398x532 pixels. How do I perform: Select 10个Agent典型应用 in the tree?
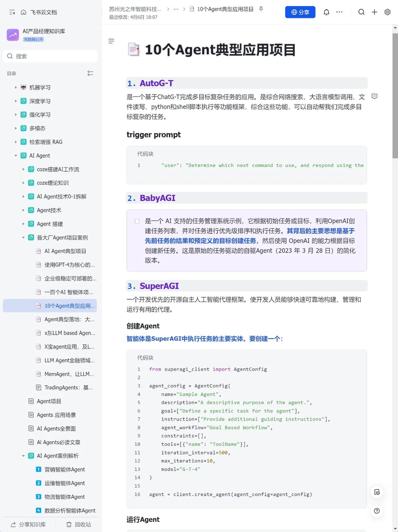(50, 306)
